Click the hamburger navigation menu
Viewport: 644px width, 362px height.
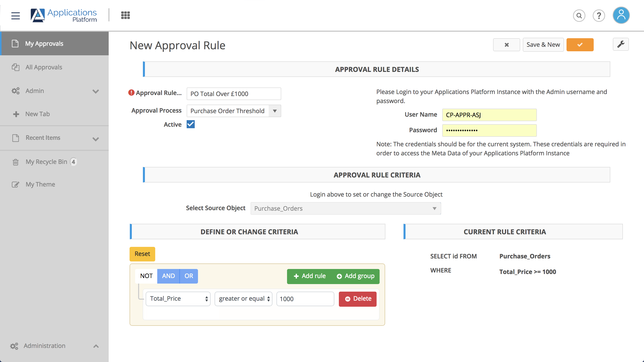coord(15,16)
